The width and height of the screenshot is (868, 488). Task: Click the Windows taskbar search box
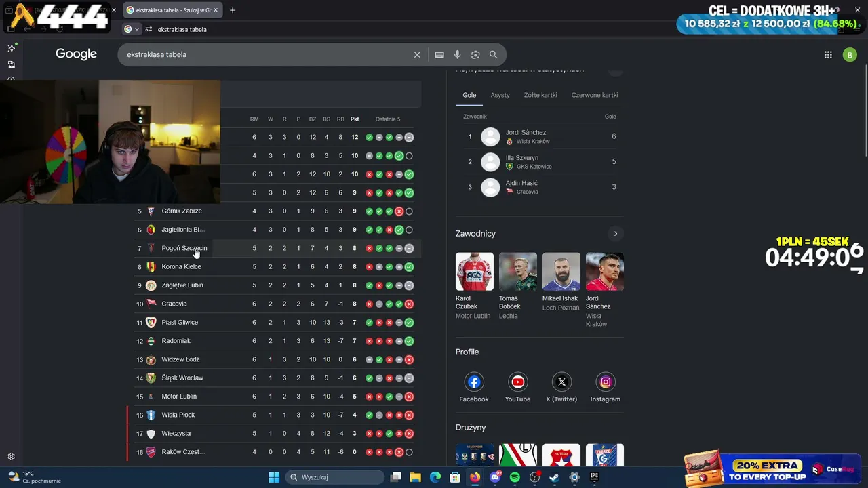pyautogui.click(x=335, y=477)
